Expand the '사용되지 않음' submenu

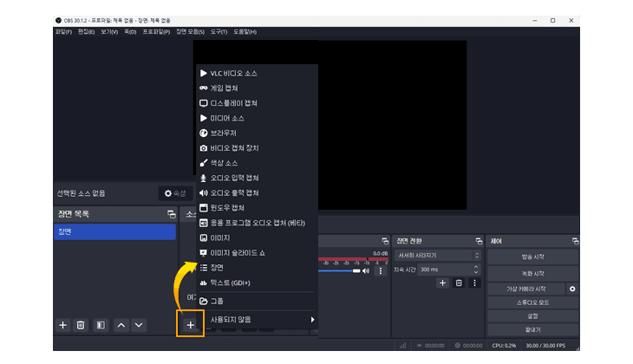coord(257,320)
